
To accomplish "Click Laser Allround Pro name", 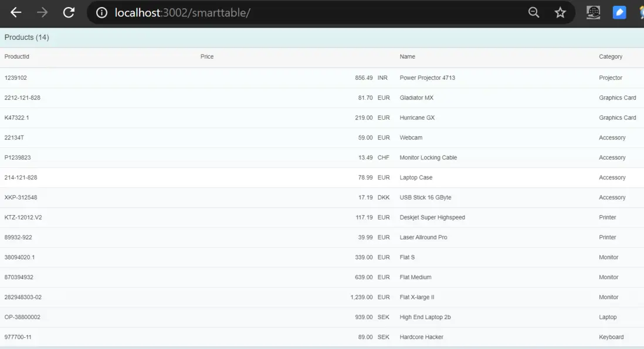I will coord(423,238).
